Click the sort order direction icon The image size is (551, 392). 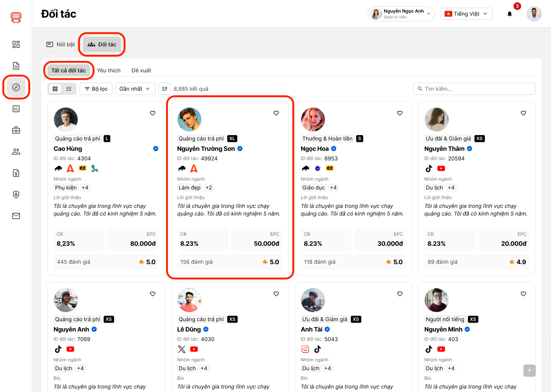[165, 89]
